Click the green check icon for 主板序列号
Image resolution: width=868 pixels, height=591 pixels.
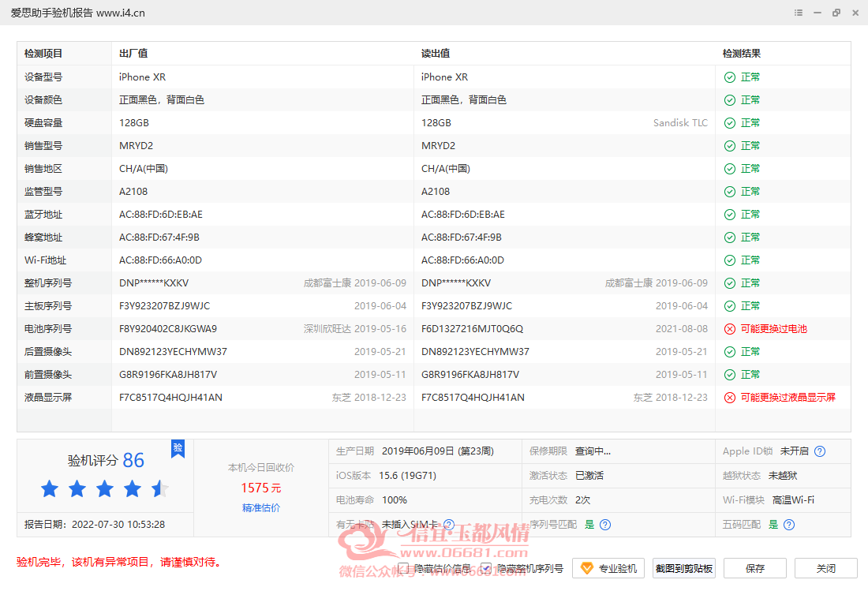click(x=730, y=307)
